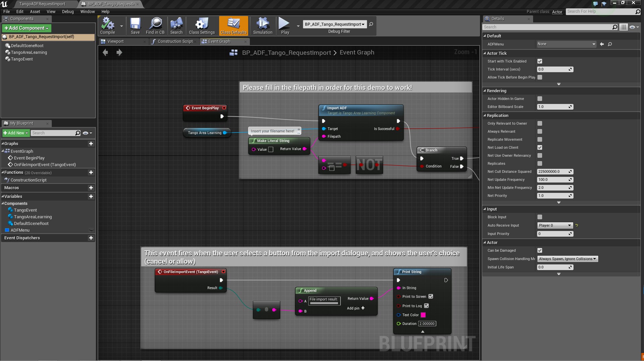Open the ADFMenu dropdown set to None
The width and height of the screenshot is (644, 361).
point(566,44)
